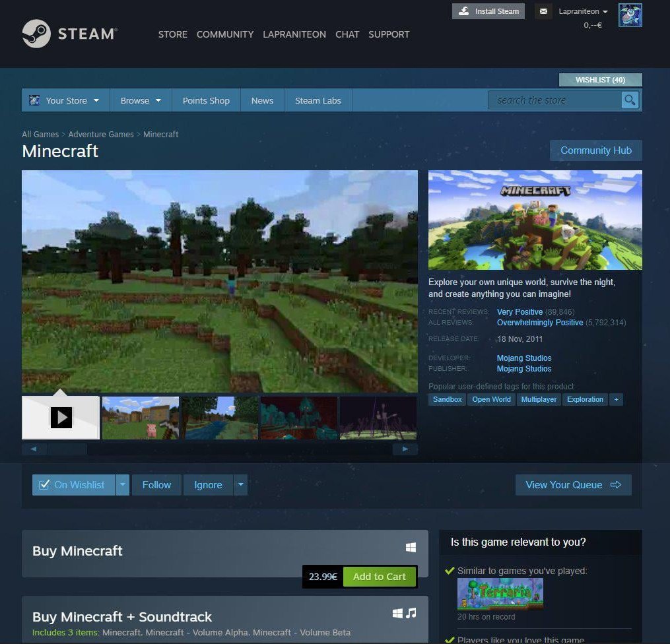The height and width of the screenshot is (644, 670).
Task: Open the Points Shop tab
Action: pyautogui.click(x=206, y=100)
